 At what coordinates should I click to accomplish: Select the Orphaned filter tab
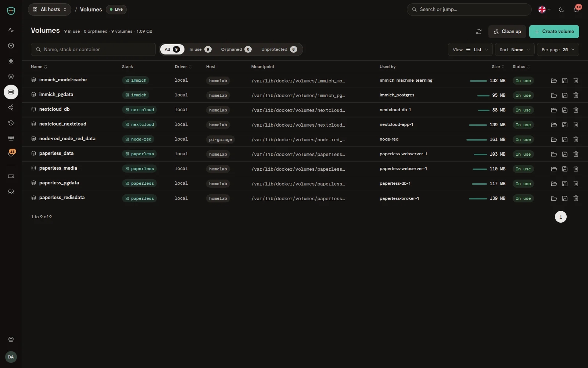click(x=236, y=49)
